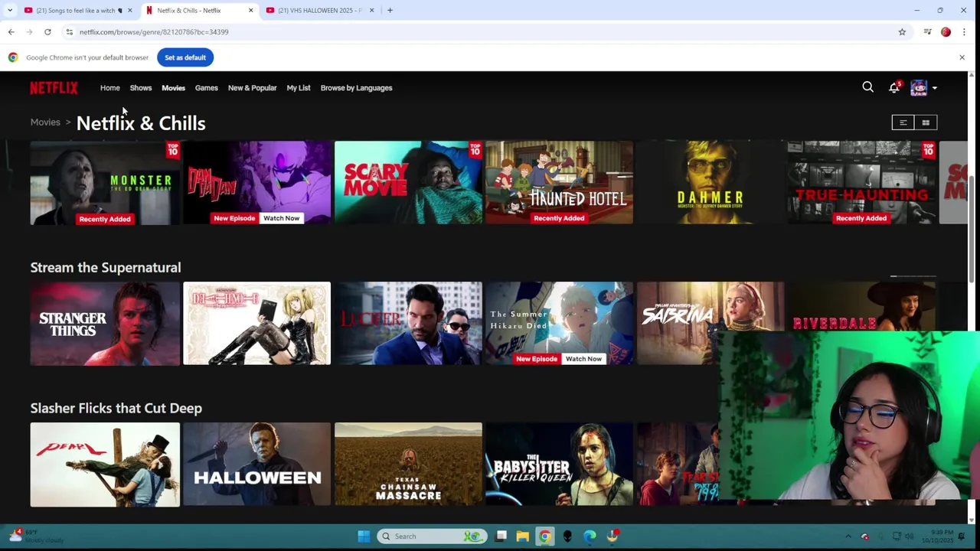Open the Halloween thumbnail
This screenshot has height=551, width=980.
(256, 465)
